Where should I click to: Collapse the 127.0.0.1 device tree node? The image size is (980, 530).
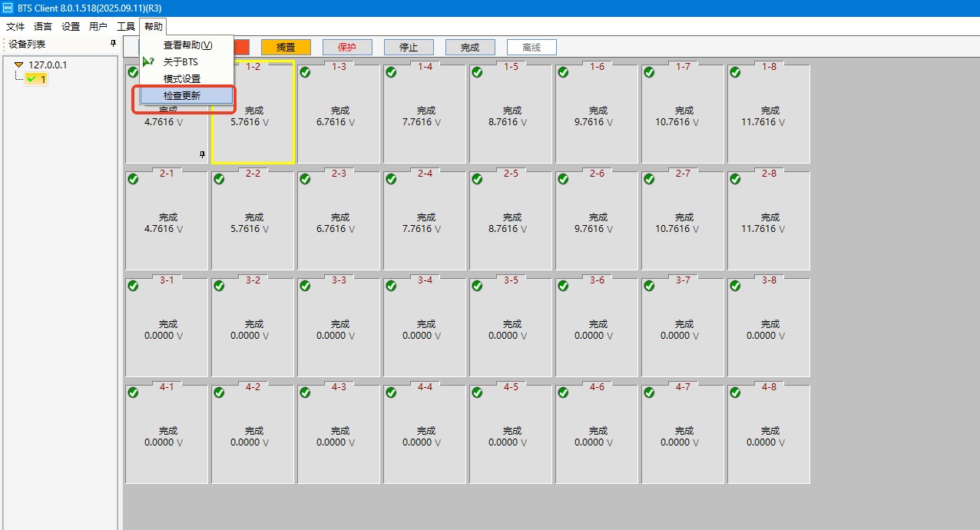click(19, 65)
